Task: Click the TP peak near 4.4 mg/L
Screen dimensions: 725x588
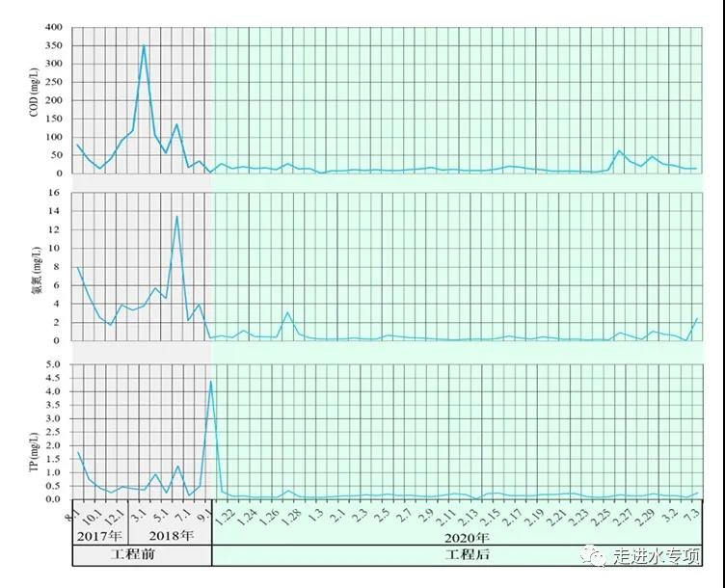Action: [210, 382]
